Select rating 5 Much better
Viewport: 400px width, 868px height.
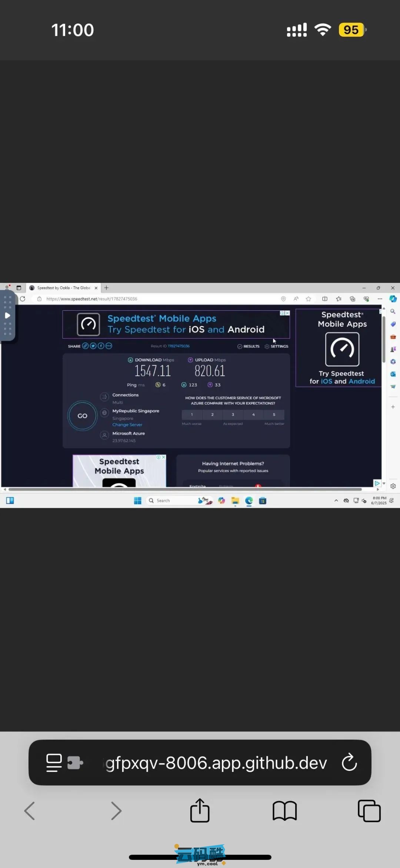pyautogui.click(x=274, y=415)
